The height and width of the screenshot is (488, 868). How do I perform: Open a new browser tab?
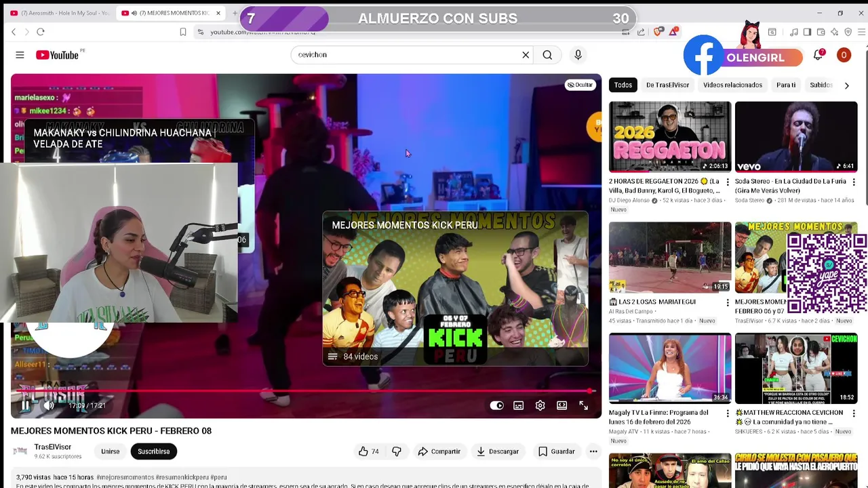(x=235, y=13)
